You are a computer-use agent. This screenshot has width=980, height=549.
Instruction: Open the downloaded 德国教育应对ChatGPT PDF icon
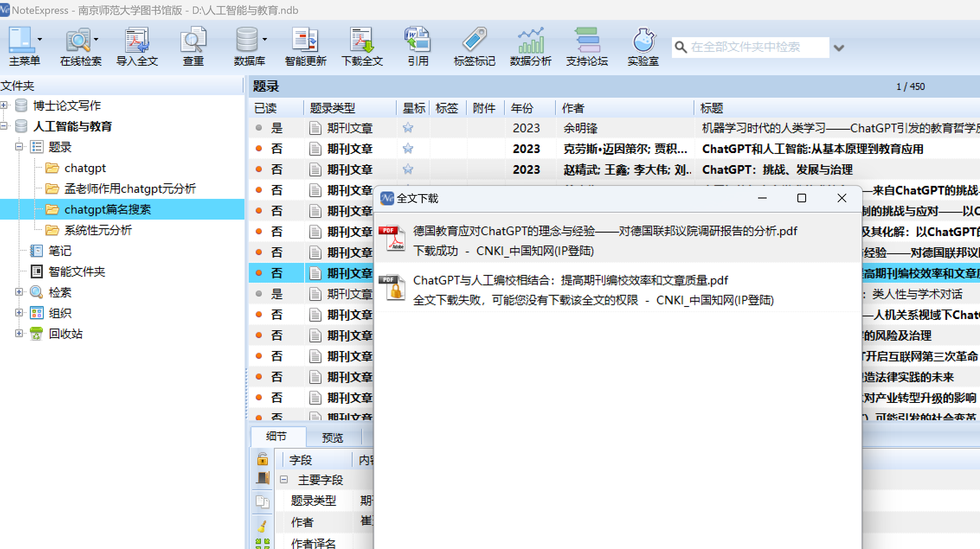coord(393,238)
